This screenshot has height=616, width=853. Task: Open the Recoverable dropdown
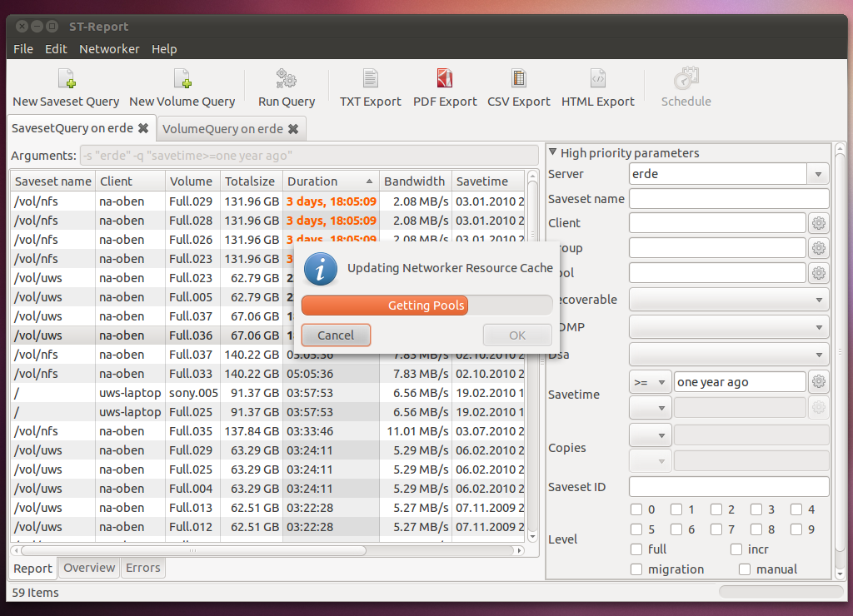point(729,300)
